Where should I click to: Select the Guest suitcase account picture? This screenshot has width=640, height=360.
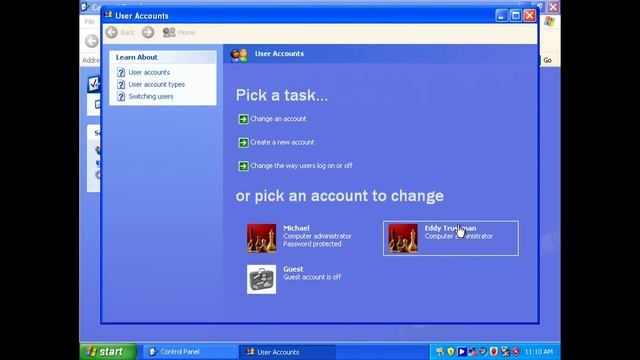pos(261,279)
